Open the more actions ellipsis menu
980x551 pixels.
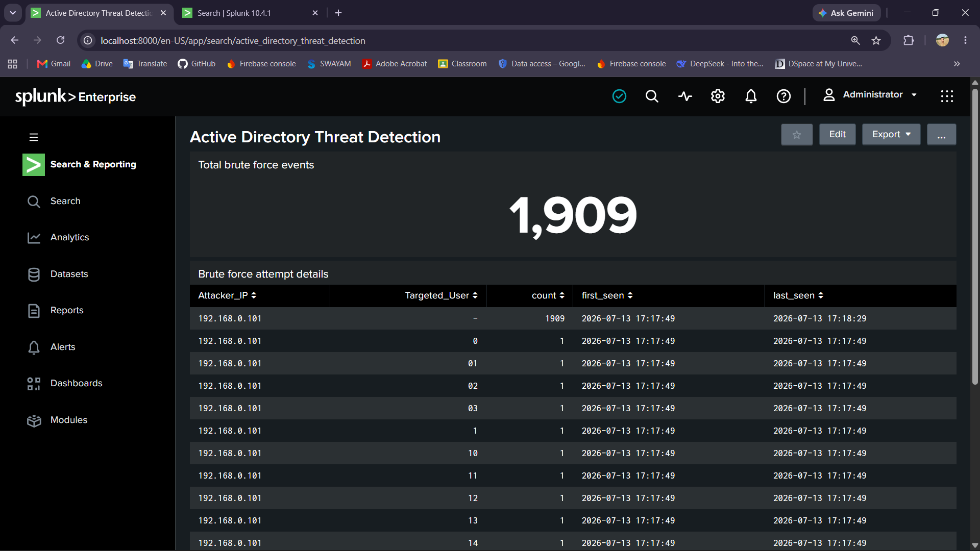point(941,135)
